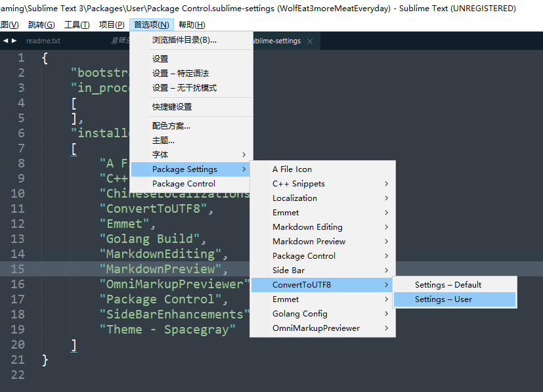Image resolution: width=543 pixels, height=392 pixels.
Task: Open Settings – User for ConvertToUTF8
Action: click(455, 299)
